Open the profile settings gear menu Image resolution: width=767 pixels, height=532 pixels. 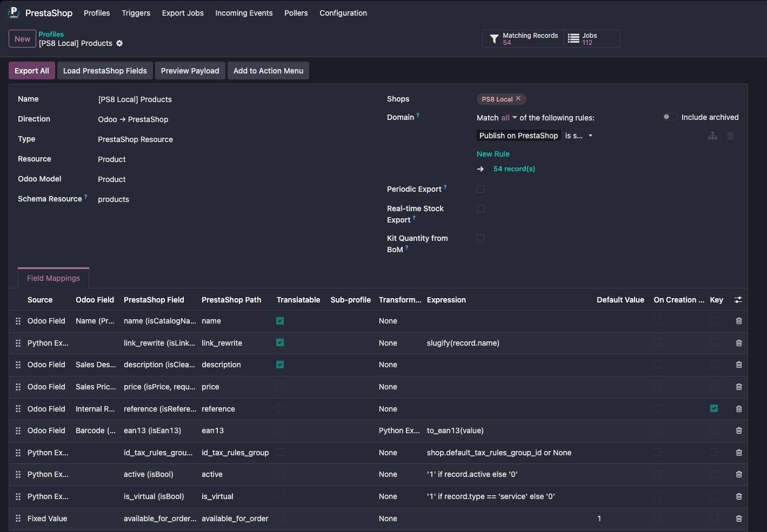(x=119, y=43)
